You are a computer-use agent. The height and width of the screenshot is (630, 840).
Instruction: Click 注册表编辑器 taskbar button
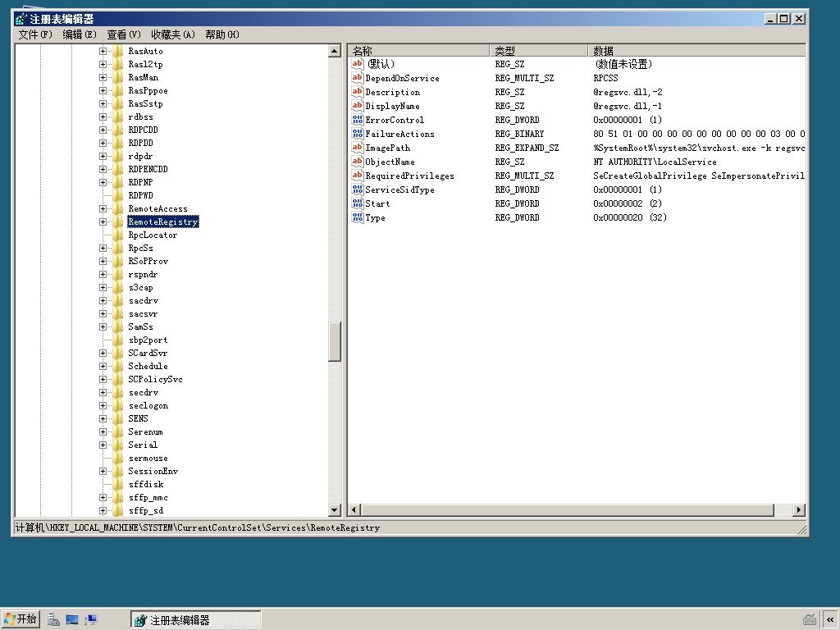click(x=195, y=620)
